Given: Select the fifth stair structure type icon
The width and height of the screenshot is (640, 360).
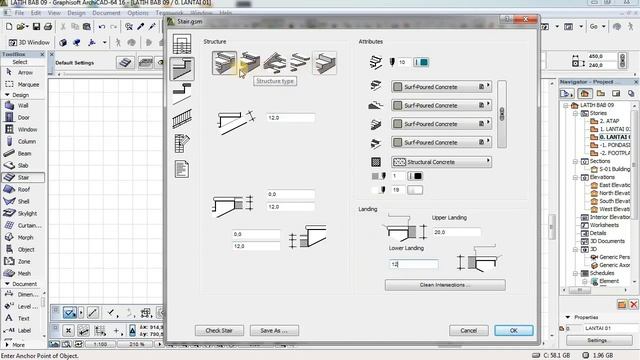Looking at the screenshot, I should click(x=324, y=63).
